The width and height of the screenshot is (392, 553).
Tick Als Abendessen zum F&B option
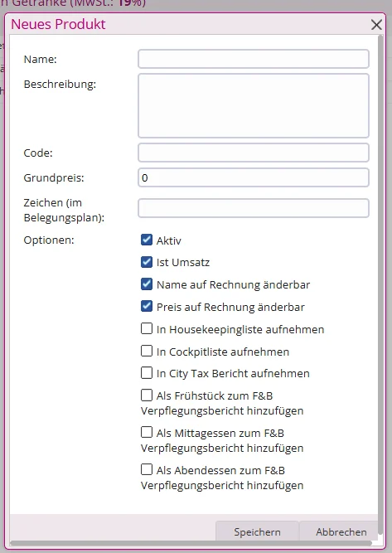[147, 470]
